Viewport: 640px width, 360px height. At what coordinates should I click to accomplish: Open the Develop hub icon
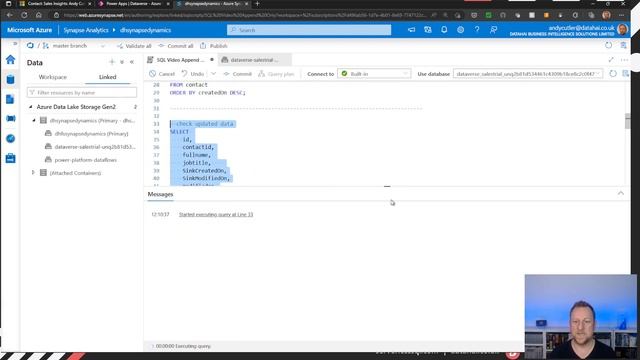coord(11,99)
